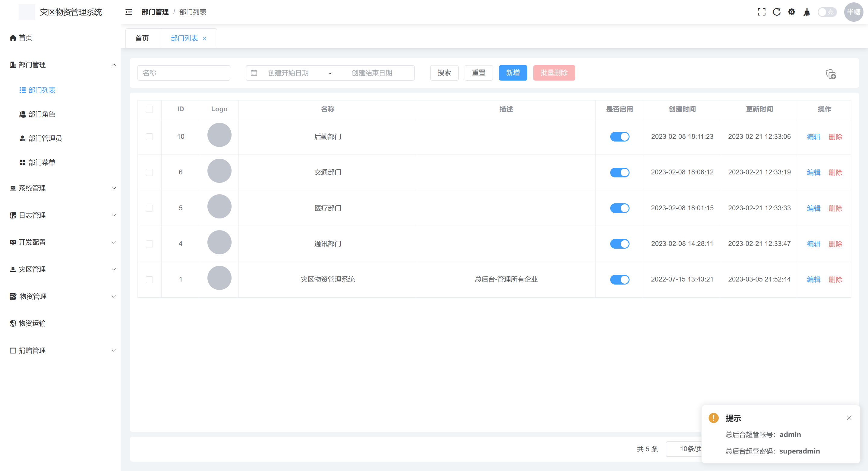Viewport: 868px width, 471px height.
Task: Click the 交通部门 logo thumbnail
Action: click(219, 170)
